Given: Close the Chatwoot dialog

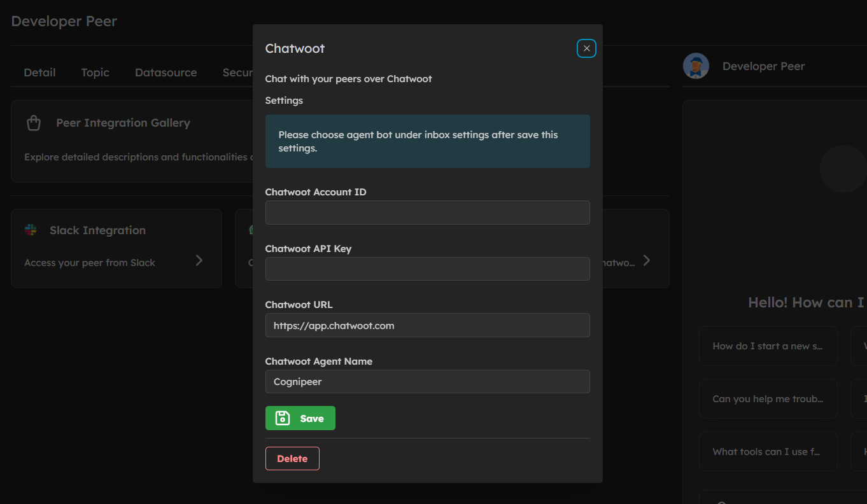Looking at the screenshot, I should pyautogui.click(x=586, y=48).
